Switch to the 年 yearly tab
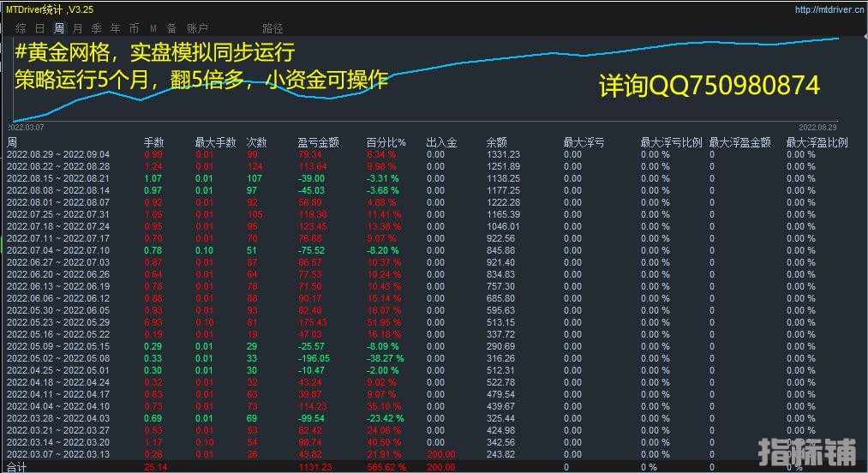868x473 pixels. (x=115, y=28)
